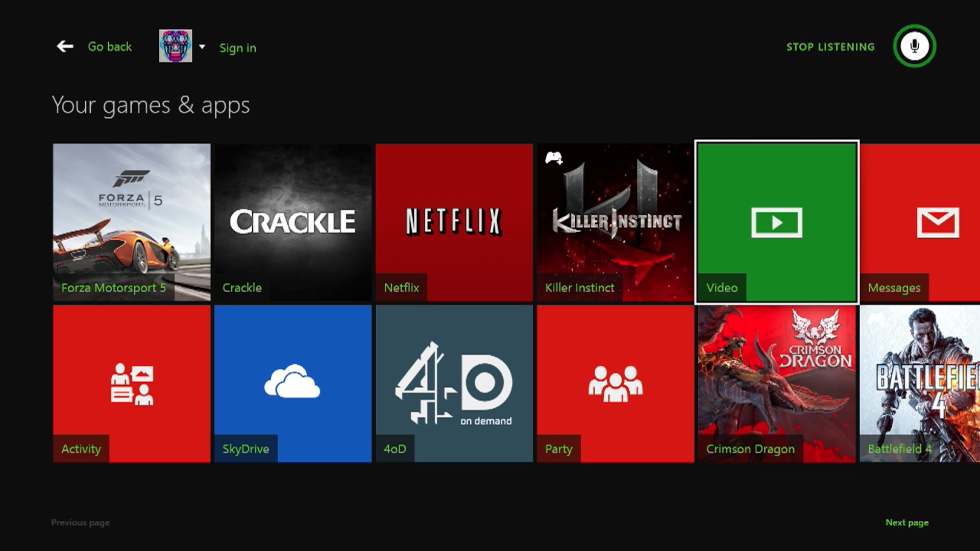Click the SkyDrive tile label
Viewport: 980px width, 551px height.
[x=246, y=449]
